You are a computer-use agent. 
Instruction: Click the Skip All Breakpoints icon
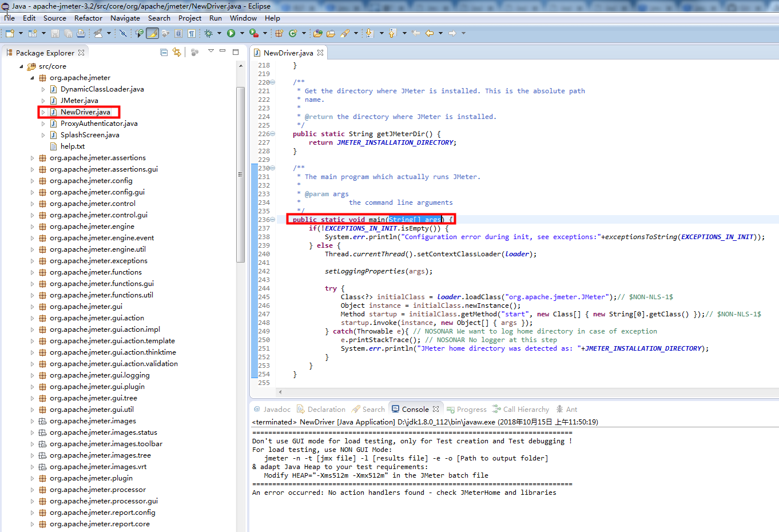(x=123, y=33)
